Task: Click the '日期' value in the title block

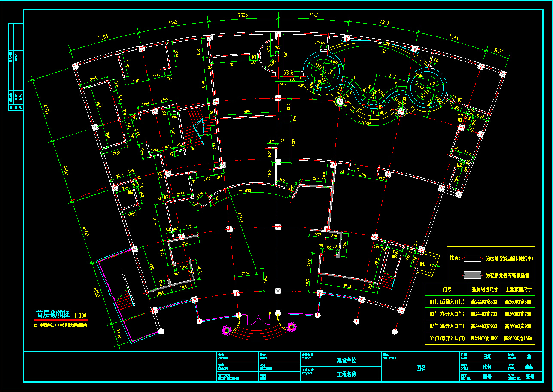Action: click(487, 356)
